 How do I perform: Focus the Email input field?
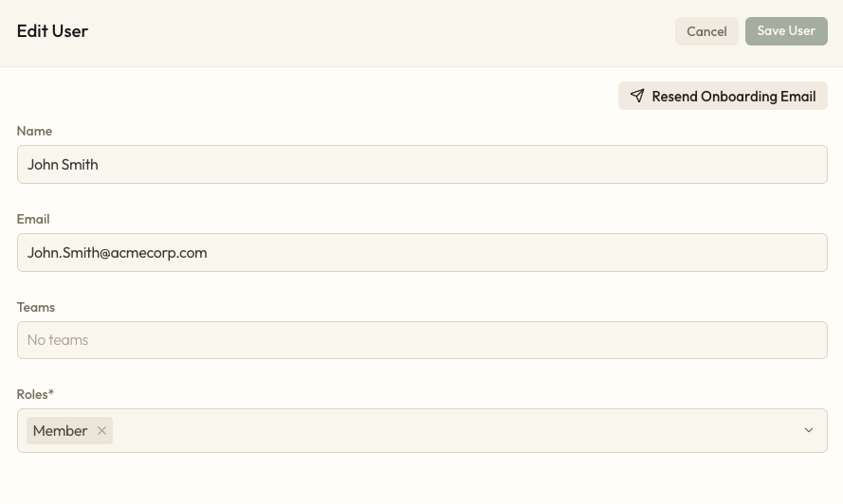[422, 252]
